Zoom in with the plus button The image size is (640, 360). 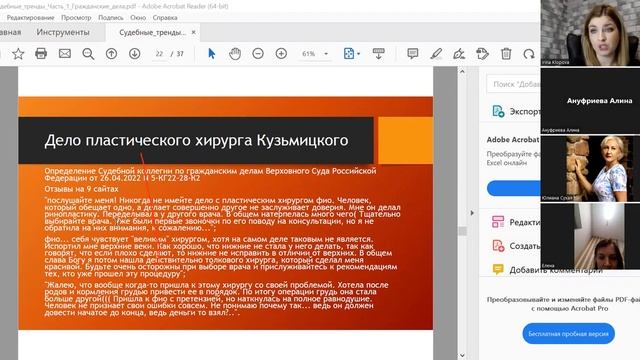coord(281,53)
